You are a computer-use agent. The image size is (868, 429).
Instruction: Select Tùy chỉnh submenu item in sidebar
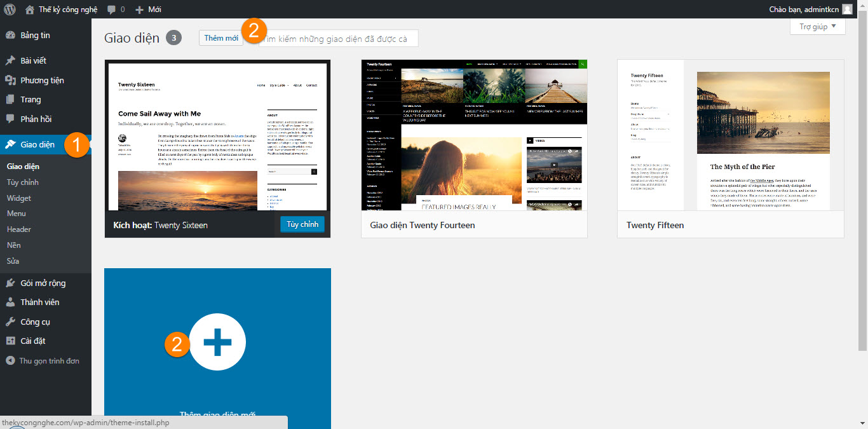coord(23,182)
